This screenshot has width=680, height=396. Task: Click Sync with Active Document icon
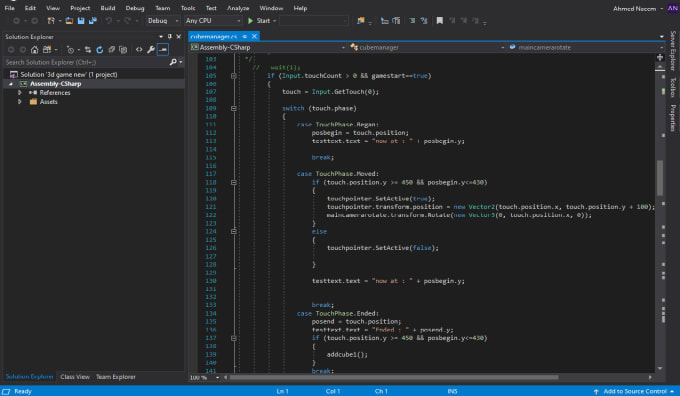[88, 49]
